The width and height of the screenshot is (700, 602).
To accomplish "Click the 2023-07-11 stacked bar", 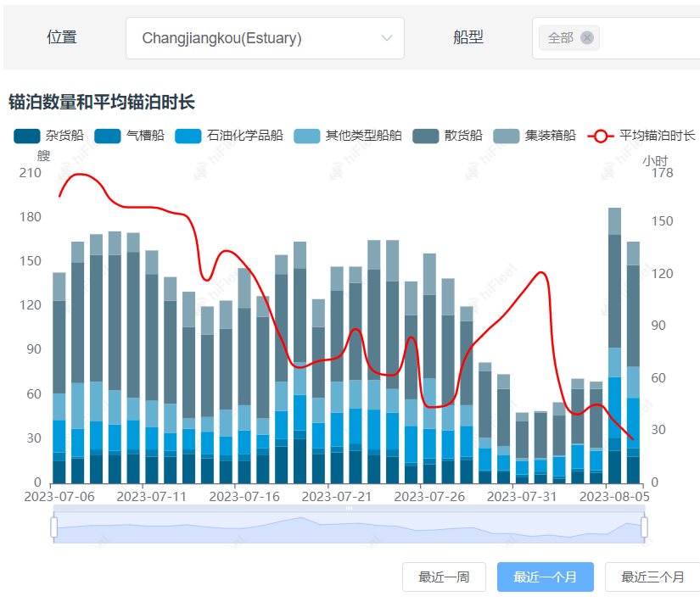I will (x=152, y=367).
